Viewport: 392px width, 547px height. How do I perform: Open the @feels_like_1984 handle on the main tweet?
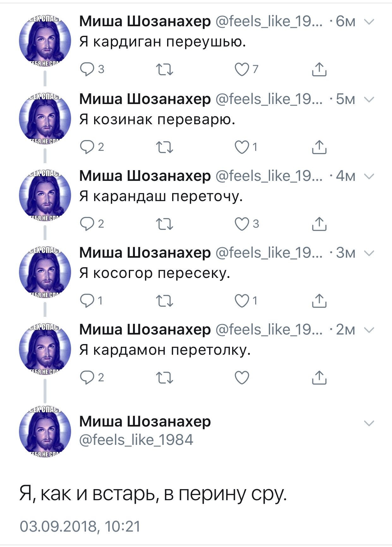tap(136, 440)
